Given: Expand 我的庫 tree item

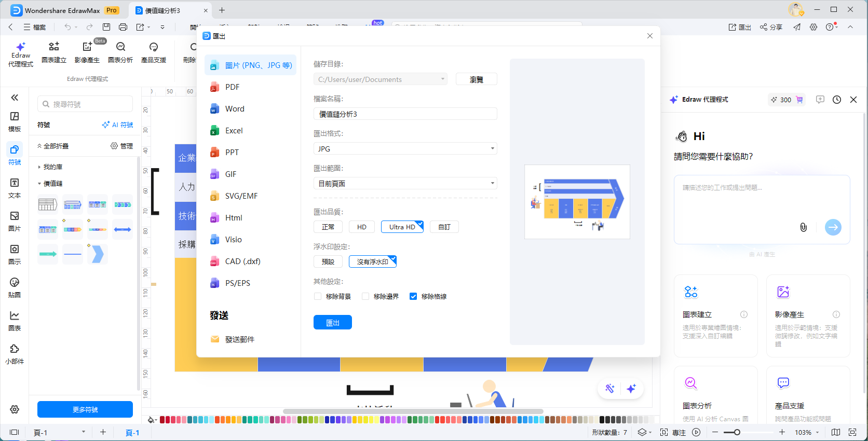Looking at the screenshot, I should (50, 167).
